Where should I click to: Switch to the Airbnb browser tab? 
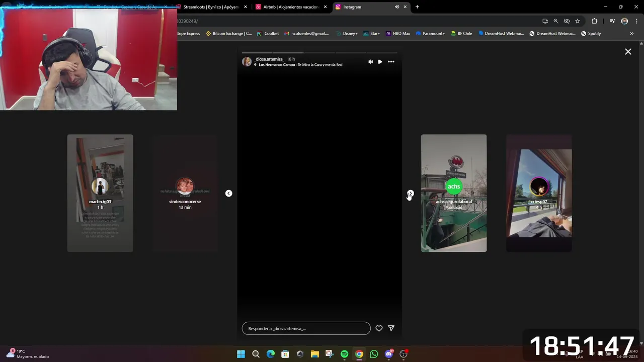point(291,7)
